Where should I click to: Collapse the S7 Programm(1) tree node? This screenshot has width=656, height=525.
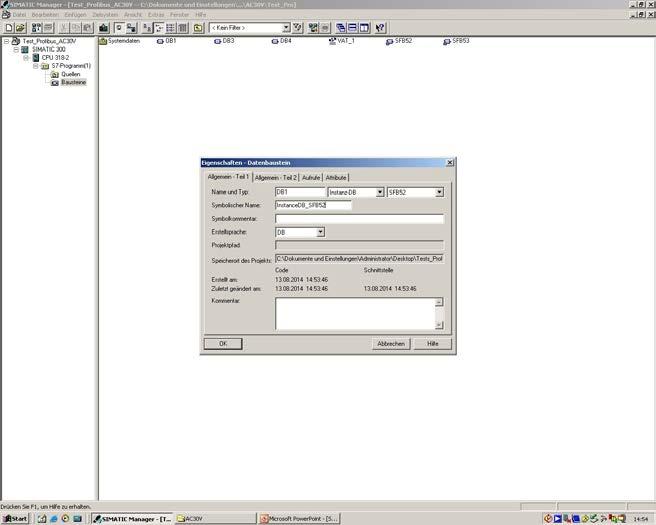[36, 66]
